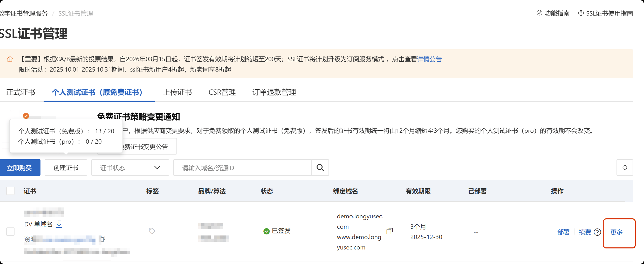The image size is (644, 264).
Task: Click the refresh list icon
Action: 625,168
